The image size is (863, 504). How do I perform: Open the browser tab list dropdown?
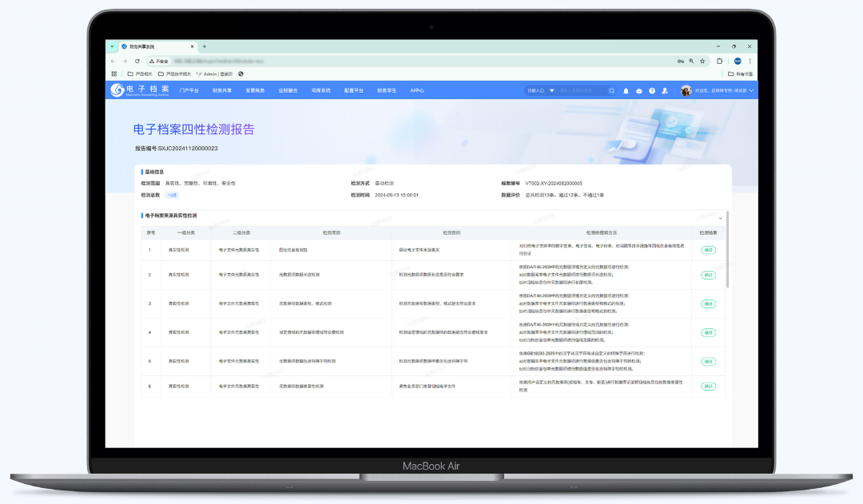(x=113, y=46)
